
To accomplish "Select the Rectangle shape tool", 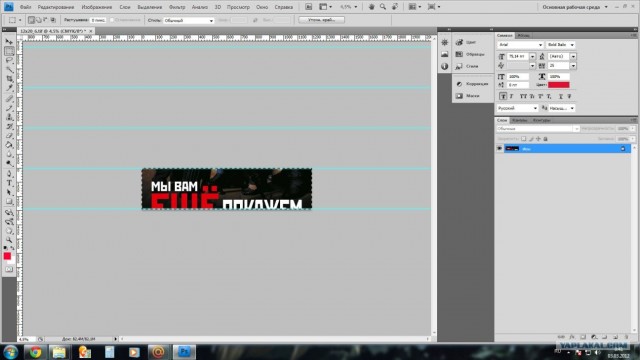I will (x=9, y=202).
